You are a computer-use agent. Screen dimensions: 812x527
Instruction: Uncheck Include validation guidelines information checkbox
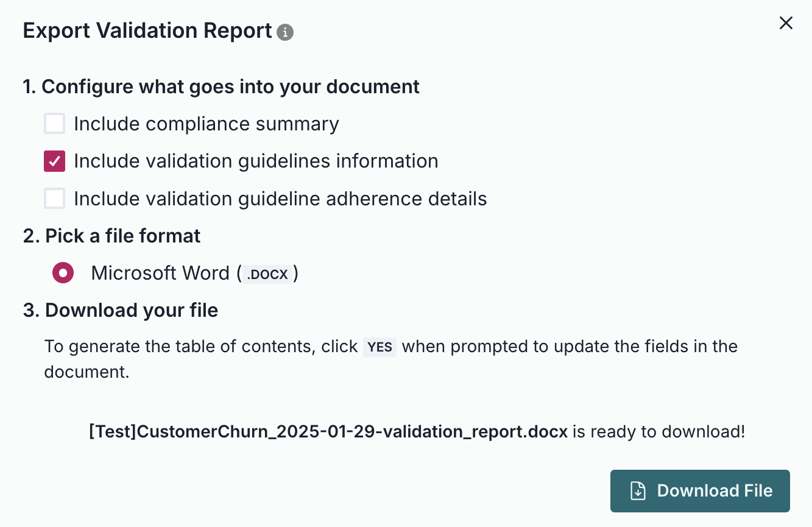click(x=55, y=161)
